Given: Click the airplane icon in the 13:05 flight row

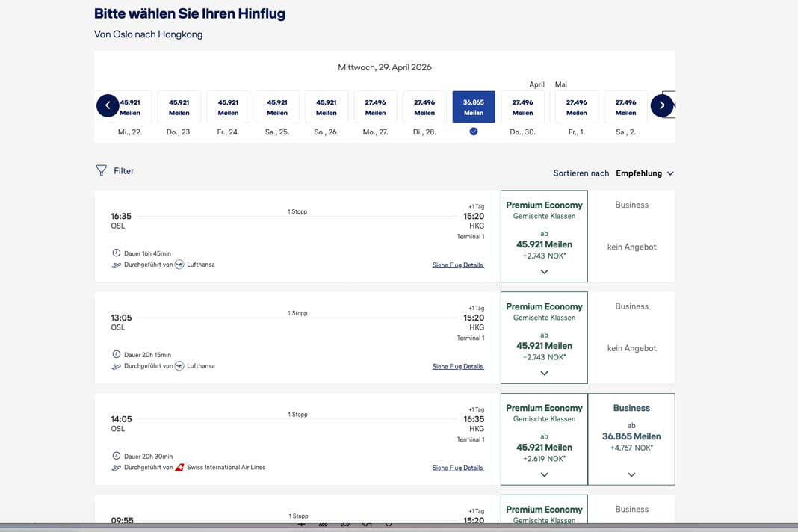Looking at the screenshot, I should click(x=117, y=366).
